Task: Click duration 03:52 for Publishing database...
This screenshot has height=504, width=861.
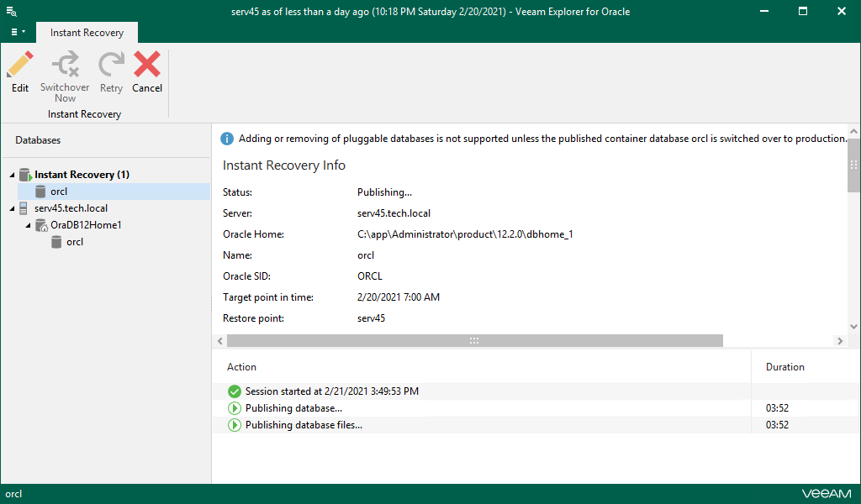Action: click(x=777, y=408)
